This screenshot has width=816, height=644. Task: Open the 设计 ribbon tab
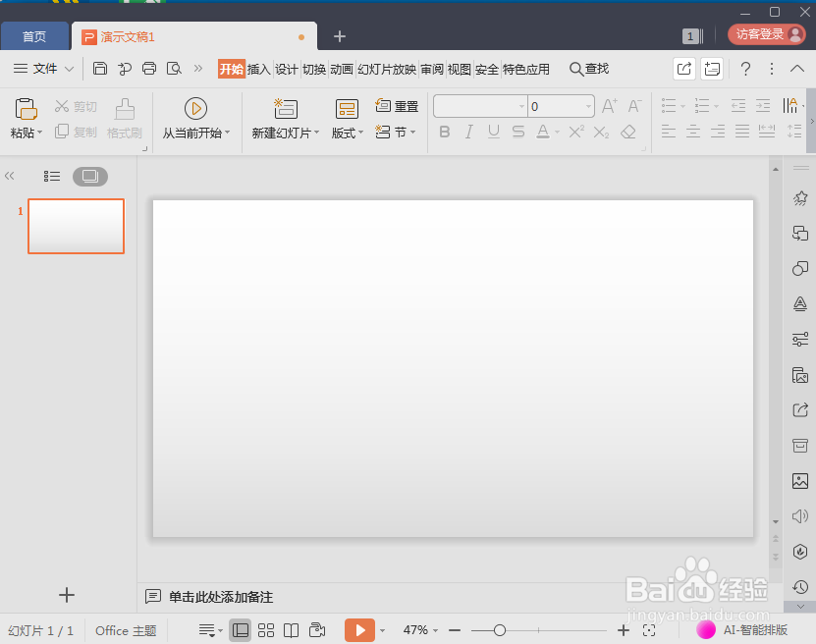[286, 69]
